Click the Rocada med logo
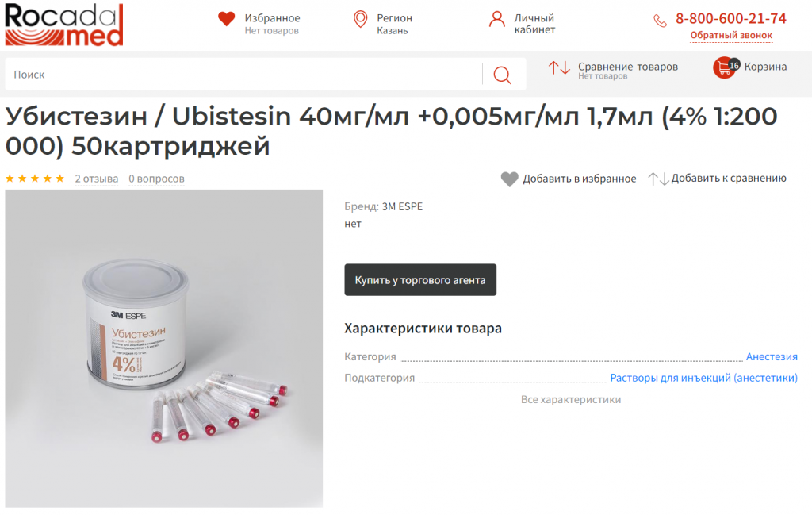 64,25
